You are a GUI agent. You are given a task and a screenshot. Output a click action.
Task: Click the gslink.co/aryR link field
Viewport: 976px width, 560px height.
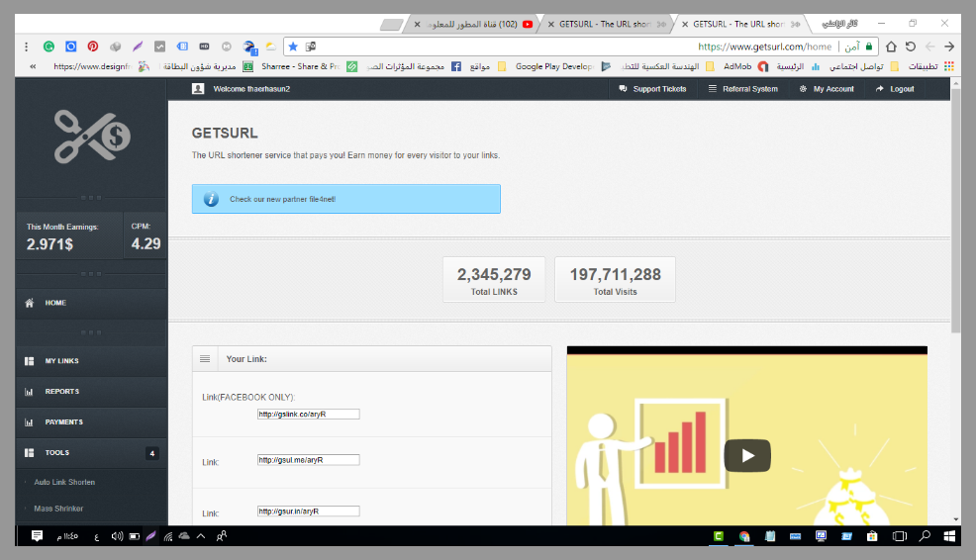click(308, 415)
